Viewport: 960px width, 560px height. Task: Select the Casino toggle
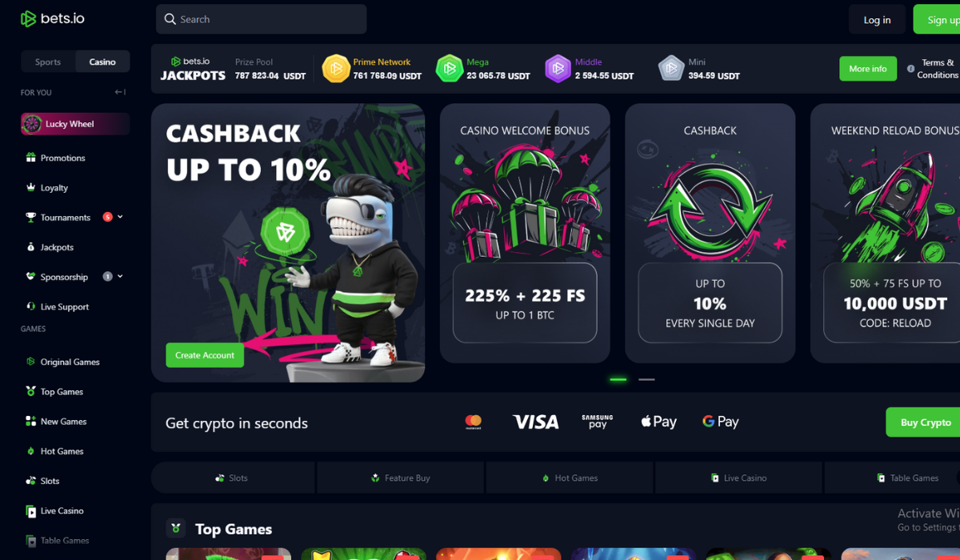click(x=102, y=62)
